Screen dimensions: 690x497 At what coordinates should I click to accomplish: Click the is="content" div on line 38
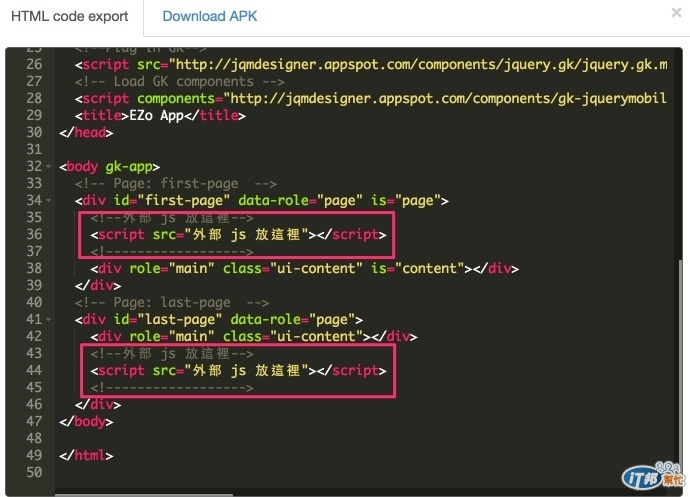click(x=305, y=268)
